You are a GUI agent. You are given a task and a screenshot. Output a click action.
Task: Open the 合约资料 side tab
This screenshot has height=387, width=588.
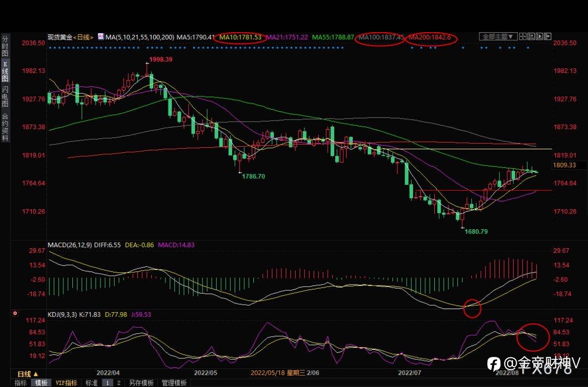pyautogui.click(x=5, y=127)
